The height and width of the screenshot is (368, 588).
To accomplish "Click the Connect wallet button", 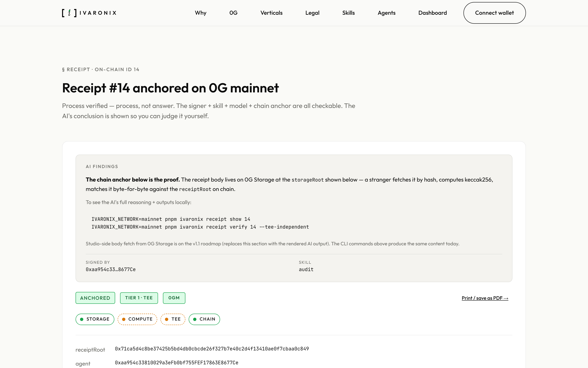I will tap(494, 13).
